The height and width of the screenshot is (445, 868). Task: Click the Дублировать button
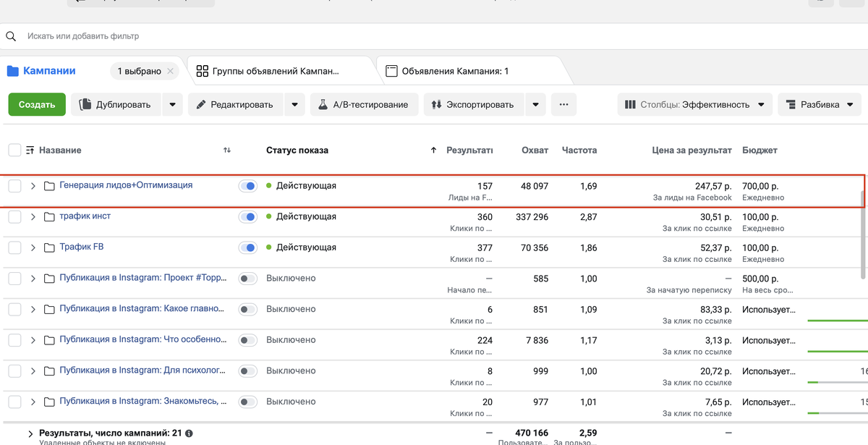(115, 104)
